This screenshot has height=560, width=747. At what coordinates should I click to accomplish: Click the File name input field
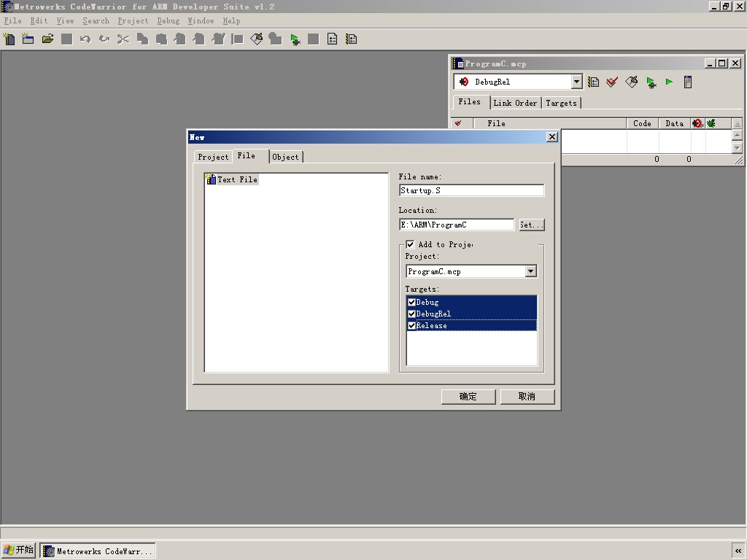[472, 190]
